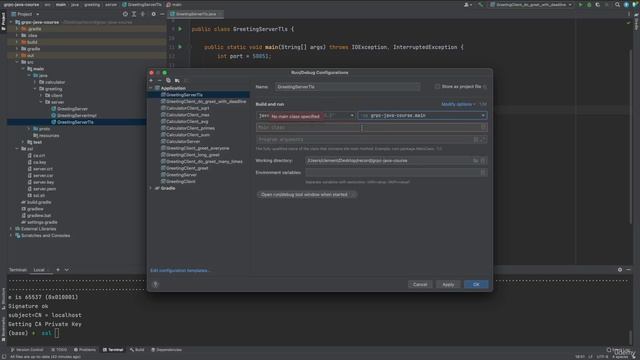Image resolution: width=640 pixels, height=360 pixels.
Task: Open the Problems tool window tab
Action: [85, 350]
